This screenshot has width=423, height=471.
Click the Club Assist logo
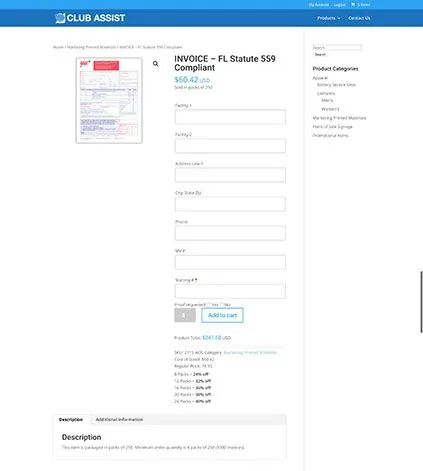pos(90,18)
